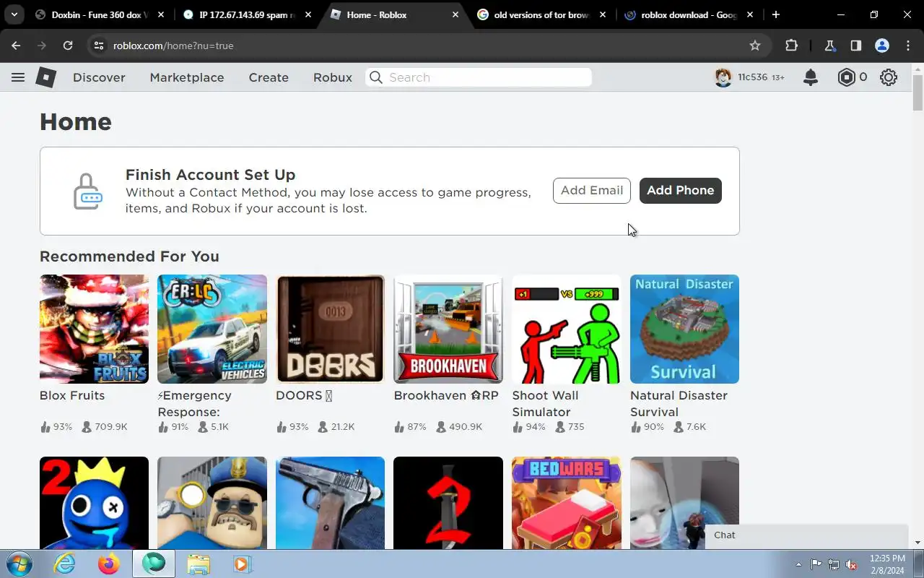Screen dimensions: 924x578
Task: Open the Chrome profile icon
Action: pos(881,46)
